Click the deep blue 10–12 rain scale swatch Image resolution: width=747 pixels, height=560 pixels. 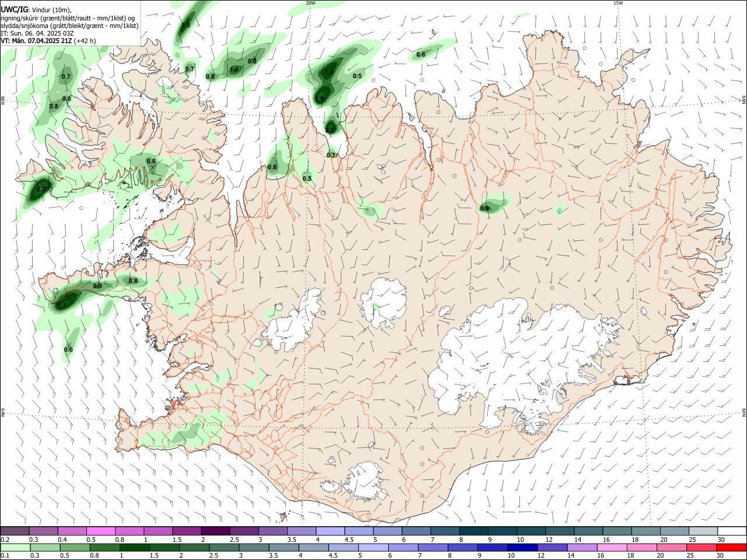[x=522, y=547]
